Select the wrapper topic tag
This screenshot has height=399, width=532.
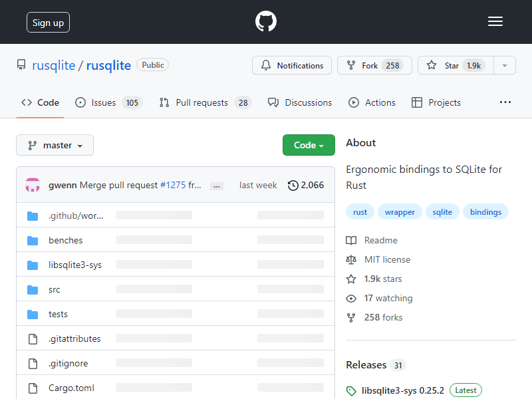400,212
